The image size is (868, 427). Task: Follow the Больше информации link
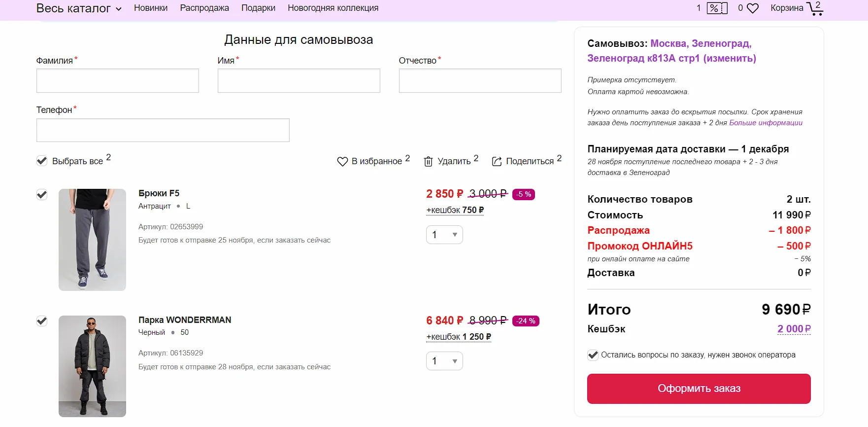click(x=766, y=123)
